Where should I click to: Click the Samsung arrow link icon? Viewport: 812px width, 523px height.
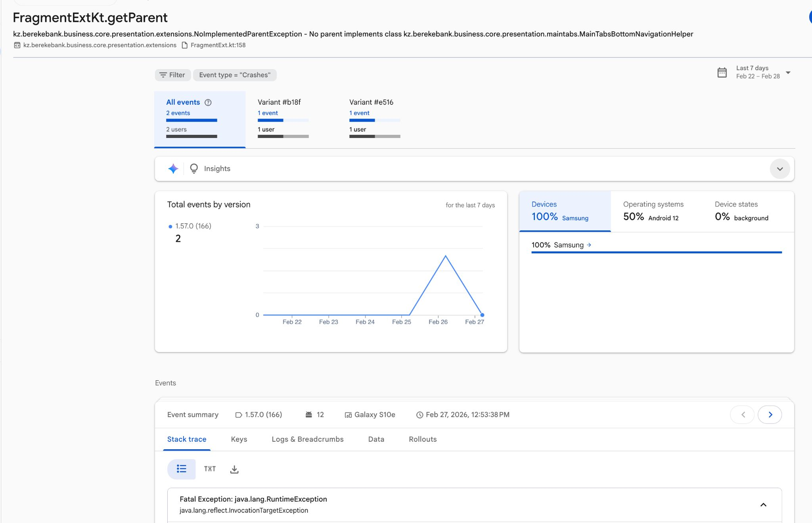[589, 245]
